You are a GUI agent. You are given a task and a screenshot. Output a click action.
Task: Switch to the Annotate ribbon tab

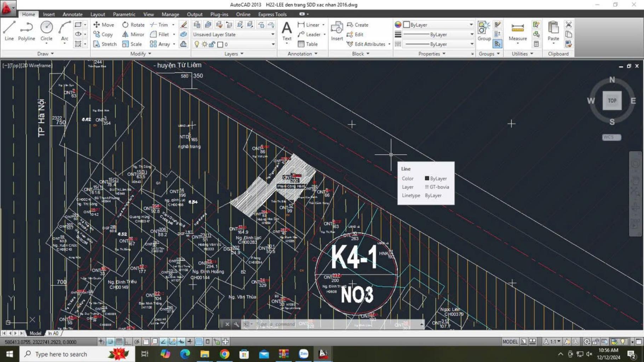[73, 14]
